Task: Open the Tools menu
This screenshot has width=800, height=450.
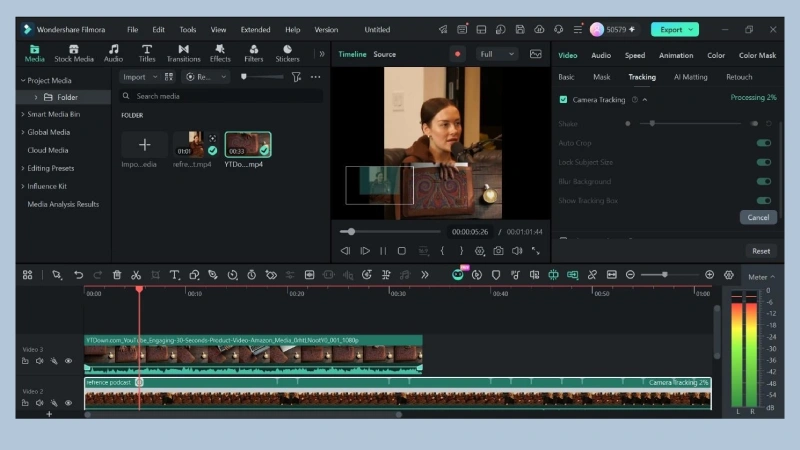Action: pos(188,30)
